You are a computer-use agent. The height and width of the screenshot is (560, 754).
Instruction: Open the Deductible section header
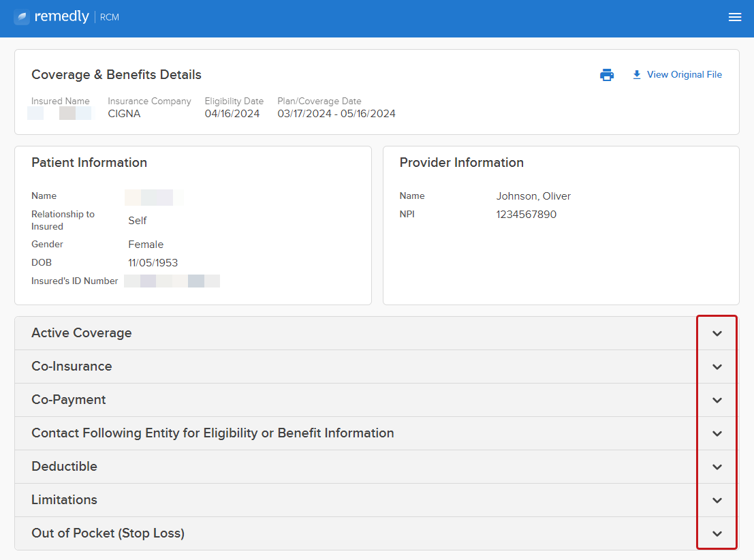tap(377, 467)
